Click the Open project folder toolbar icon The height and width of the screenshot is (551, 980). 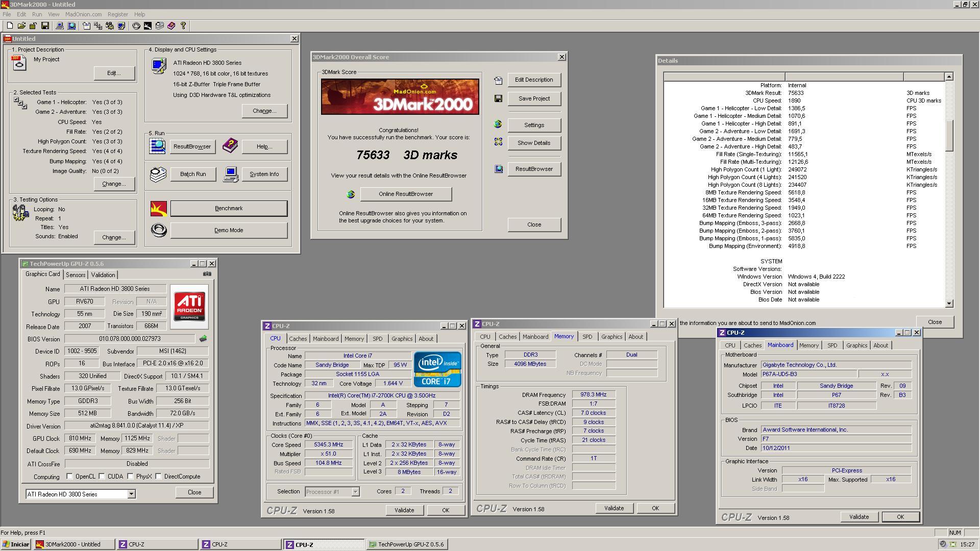[x=21, y=26]
